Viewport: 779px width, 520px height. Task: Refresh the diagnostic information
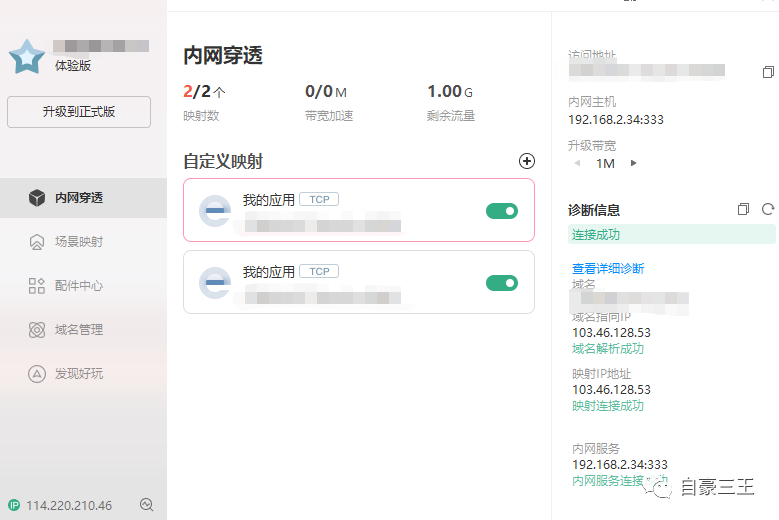768,209
